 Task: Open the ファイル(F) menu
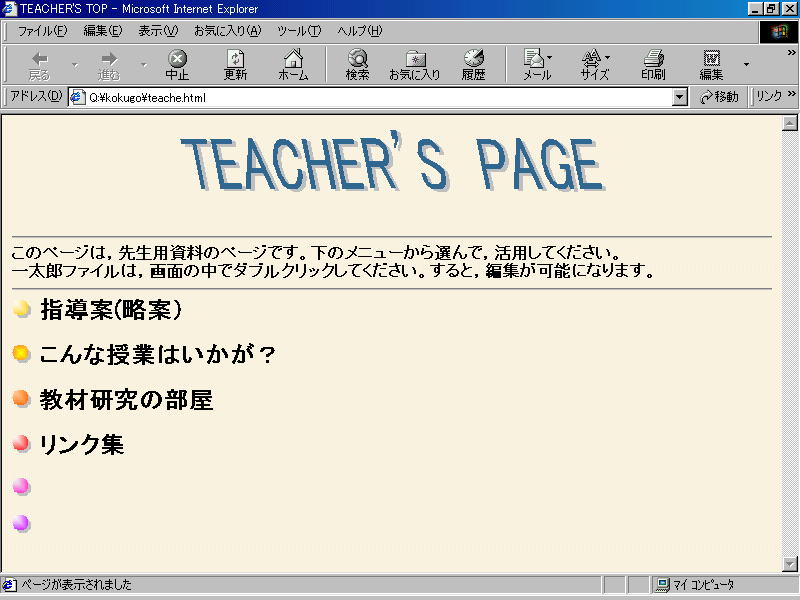(42, 31)
